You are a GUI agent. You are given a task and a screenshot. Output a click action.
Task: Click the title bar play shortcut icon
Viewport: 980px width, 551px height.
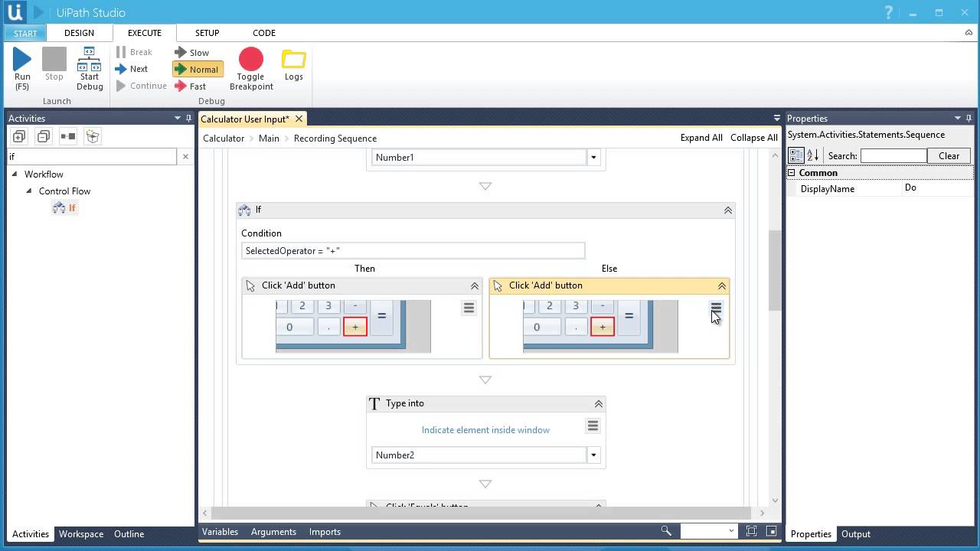point(38,12)
